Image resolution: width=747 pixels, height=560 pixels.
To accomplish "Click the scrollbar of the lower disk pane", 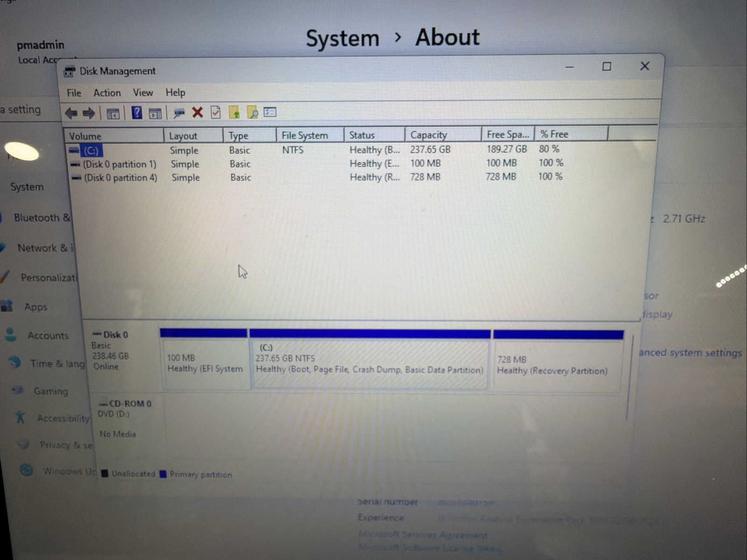I will tap(630, 377).
